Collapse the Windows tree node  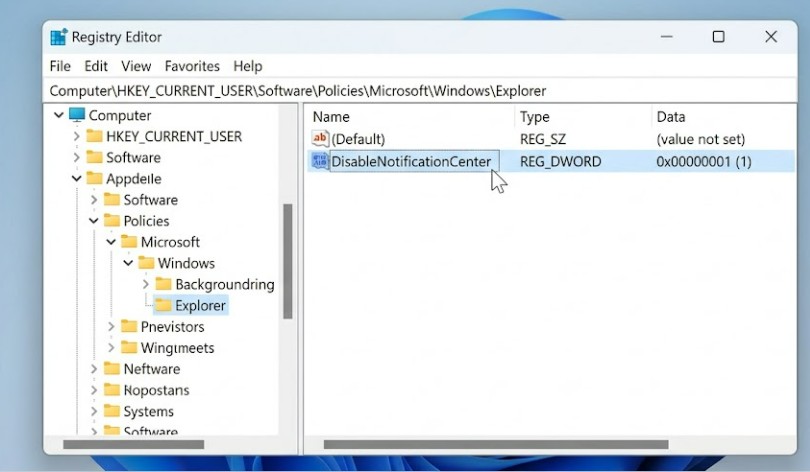click(x=128, y=263)
